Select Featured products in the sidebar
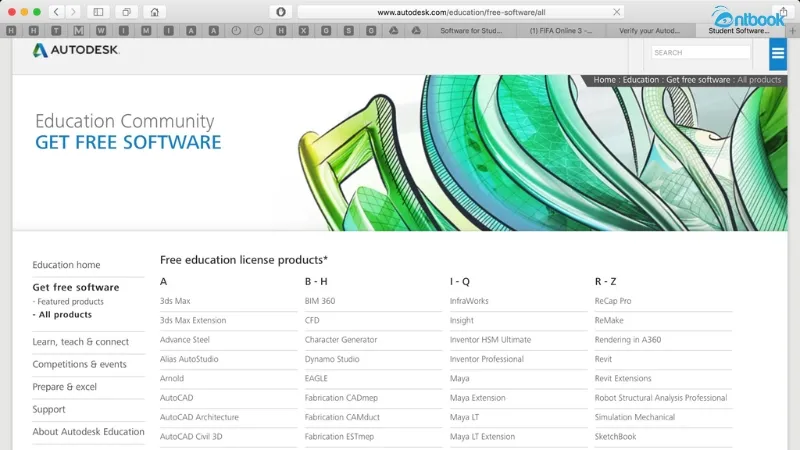 click(x=70, y=301)
